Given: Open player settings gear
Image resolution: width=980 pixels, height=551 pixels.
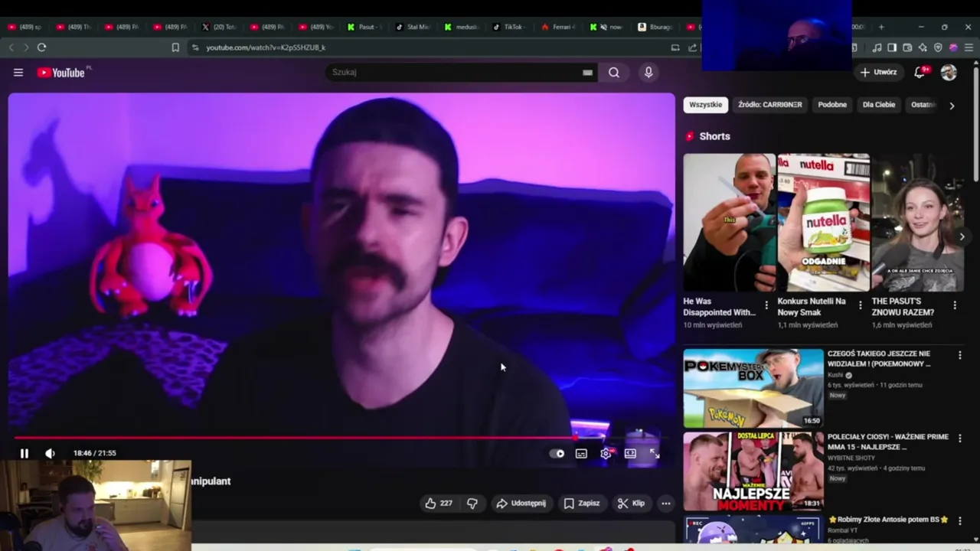Looking at the screenshot, I should click(x=606, y=453).
